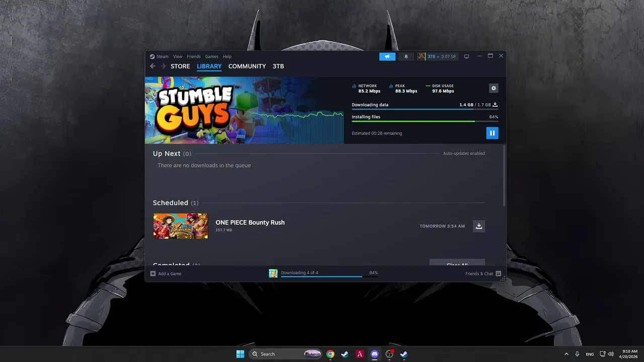Click the profile avatar picture
644x362 pixels.
421,57
